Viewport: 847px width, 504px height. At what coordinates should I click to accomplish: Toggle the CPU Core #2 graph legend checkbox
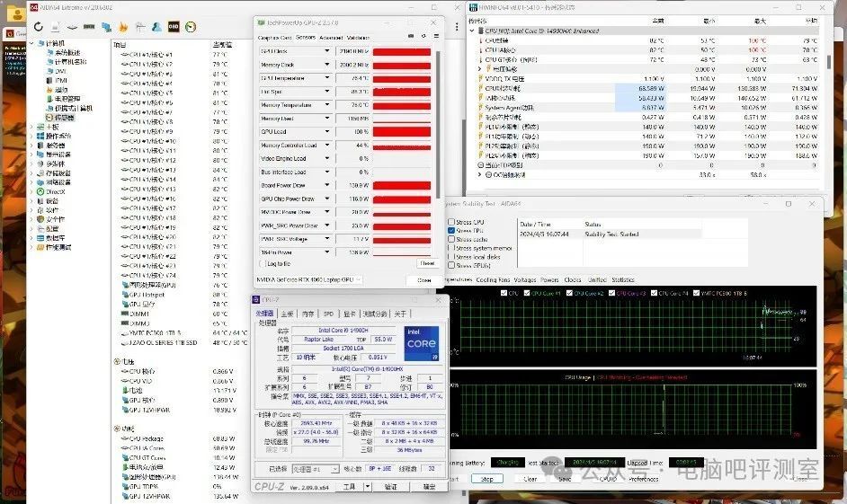point(569,293)
